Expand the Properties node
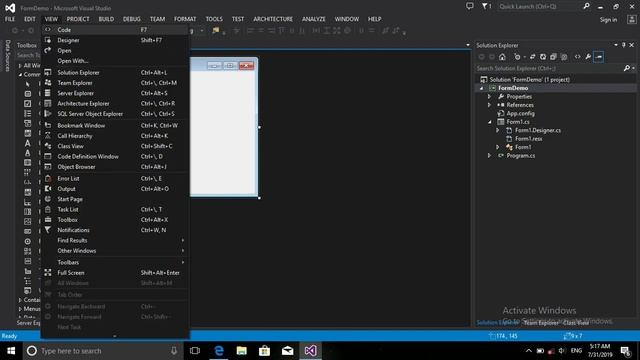 (x=489, y=97)
